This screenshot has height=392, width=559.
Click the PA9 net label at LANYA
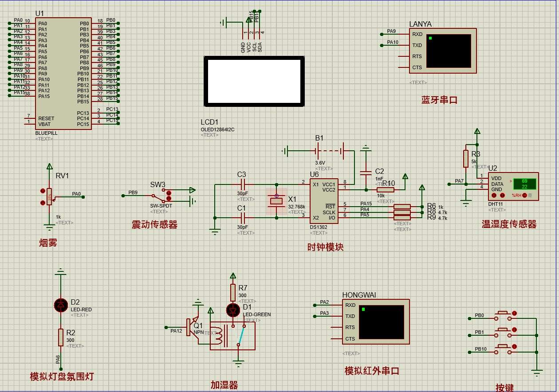click(x=391, y=31)
